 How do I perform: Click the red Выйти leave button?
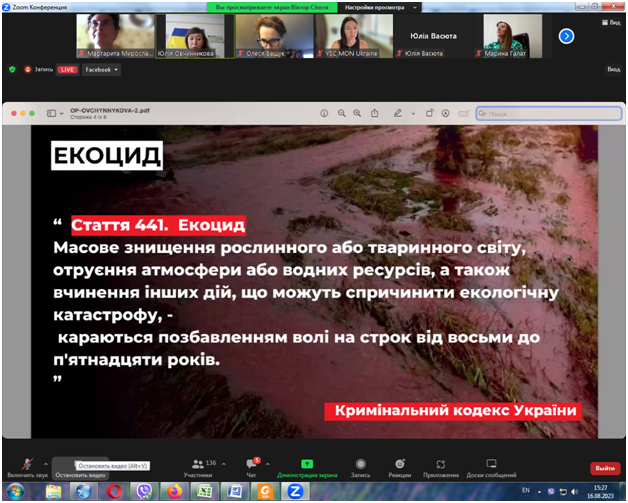coord(604,467)
